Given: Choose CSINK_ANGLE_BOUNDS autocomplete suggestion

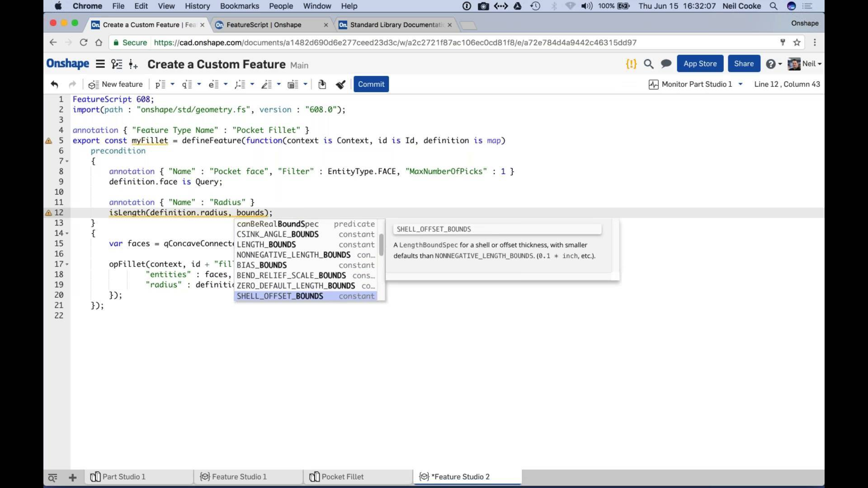Looking at the screenshot, I should tap(306, 234).
